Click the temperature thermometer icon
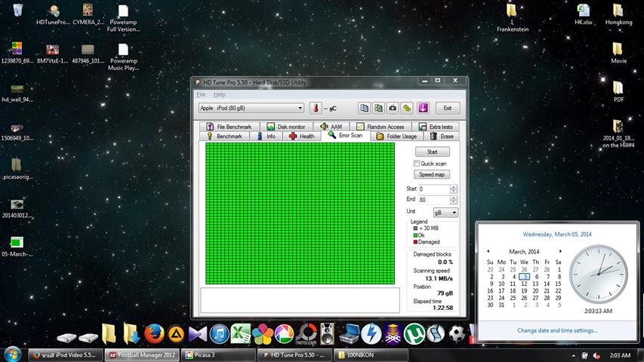 point(315,108)
